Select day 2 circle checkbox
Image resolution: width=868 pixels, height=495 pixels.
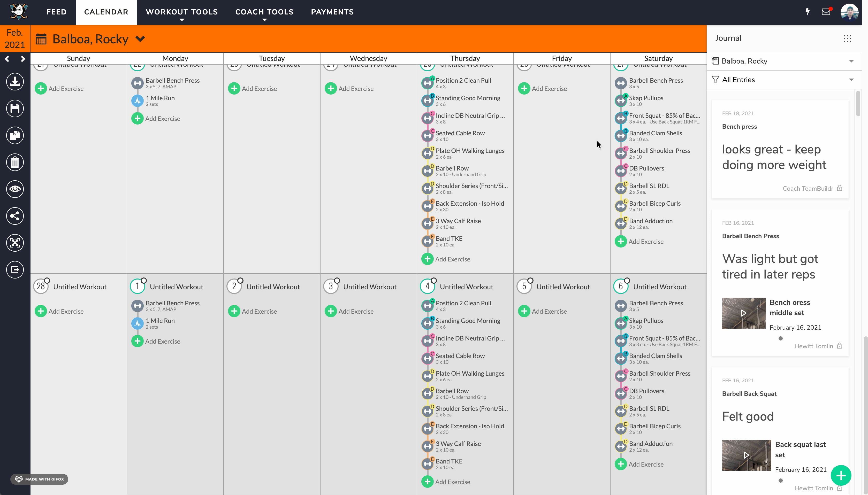[x=240, y=281]
